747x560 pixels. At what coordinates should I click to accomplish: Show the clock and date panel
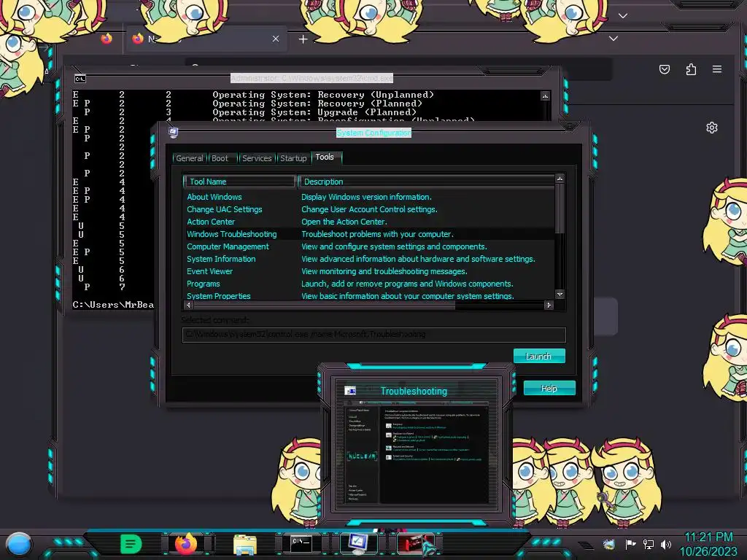click(708, 544)
